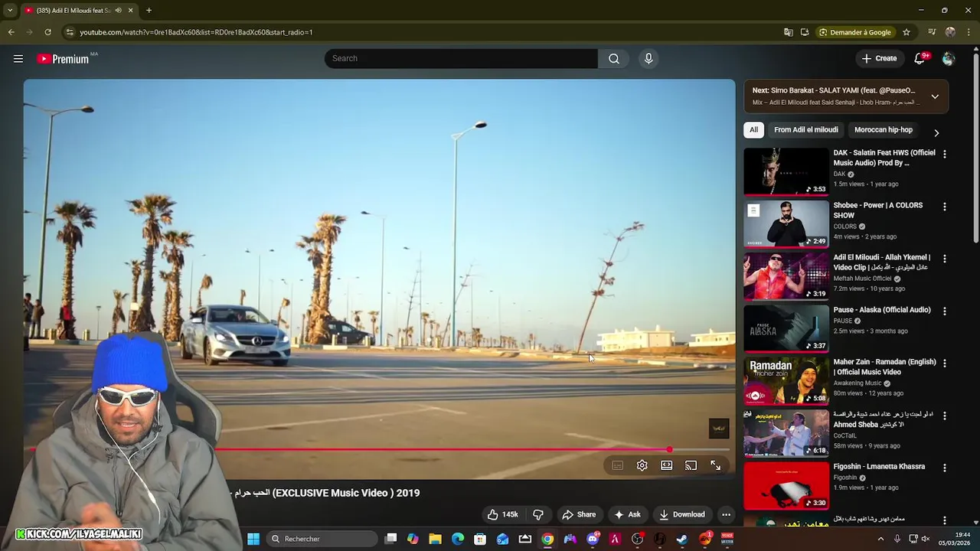The height and width of the screenshot is (551, 980).
Task: Open options for Shobee - Power video
Action: (x=944, y=207)
